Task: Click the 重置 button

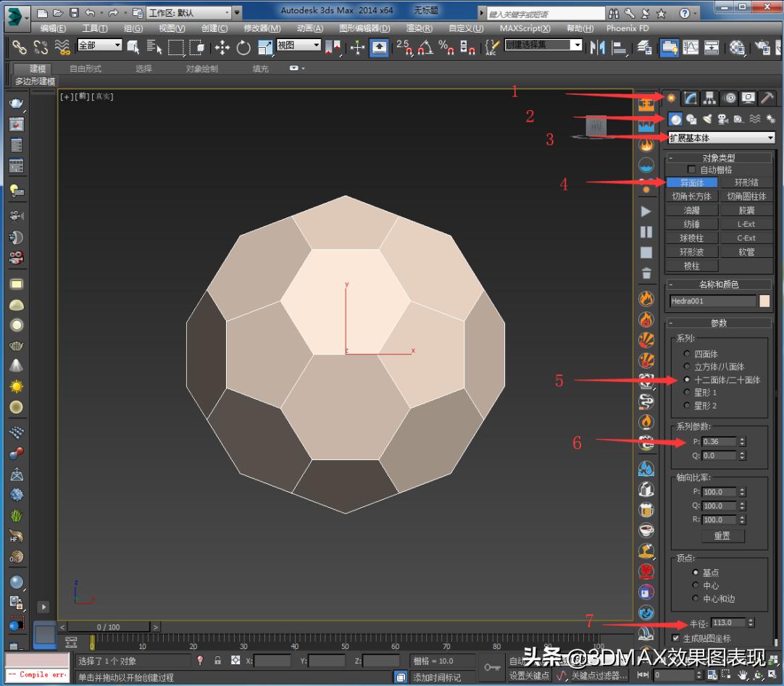Action: [x=722, y=536]
